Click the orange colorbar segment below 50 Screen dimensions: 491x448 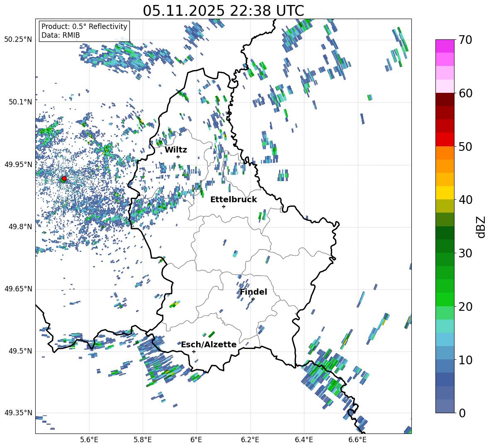[x=445, y=153]
